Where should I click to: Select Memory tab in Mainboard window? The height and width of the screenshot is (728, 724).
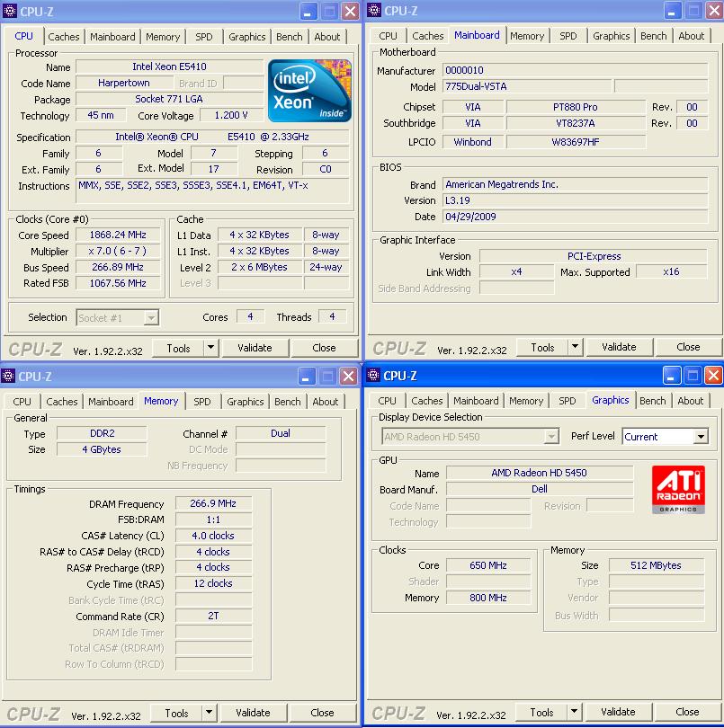(x=527, y=36)
